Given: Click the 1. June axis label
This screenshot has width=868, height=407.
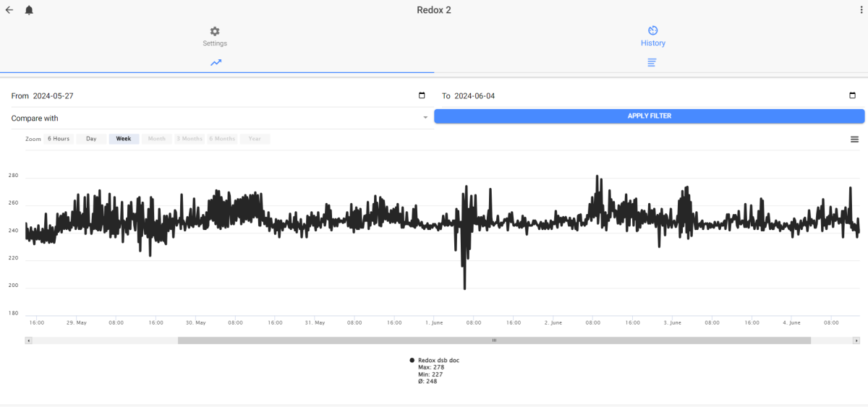Looking at the screenshot, I should tap(434, 322).
